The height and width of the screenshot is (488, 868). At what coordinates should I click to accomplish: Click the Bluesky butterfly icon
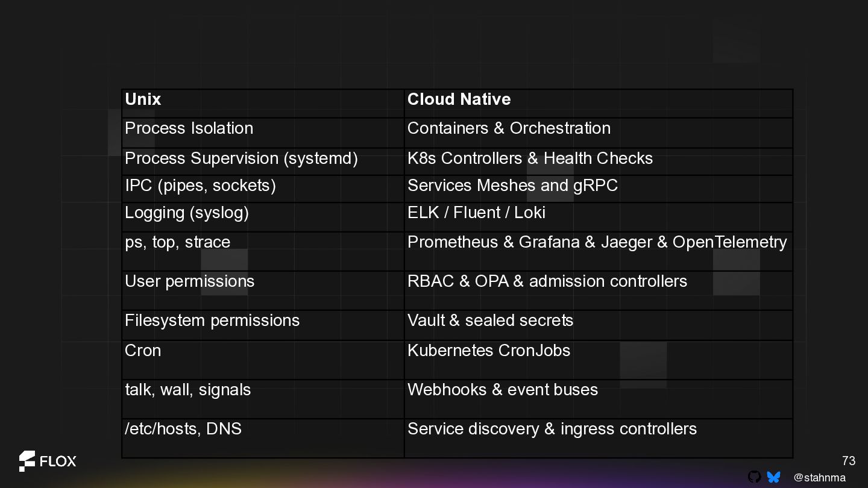pos(774,477)
